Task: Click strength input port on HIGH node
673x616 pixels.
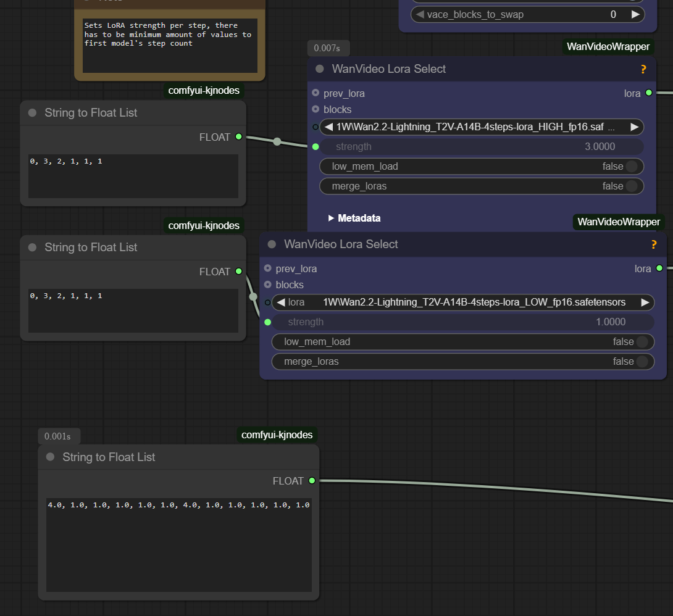Action: [316, 147]
